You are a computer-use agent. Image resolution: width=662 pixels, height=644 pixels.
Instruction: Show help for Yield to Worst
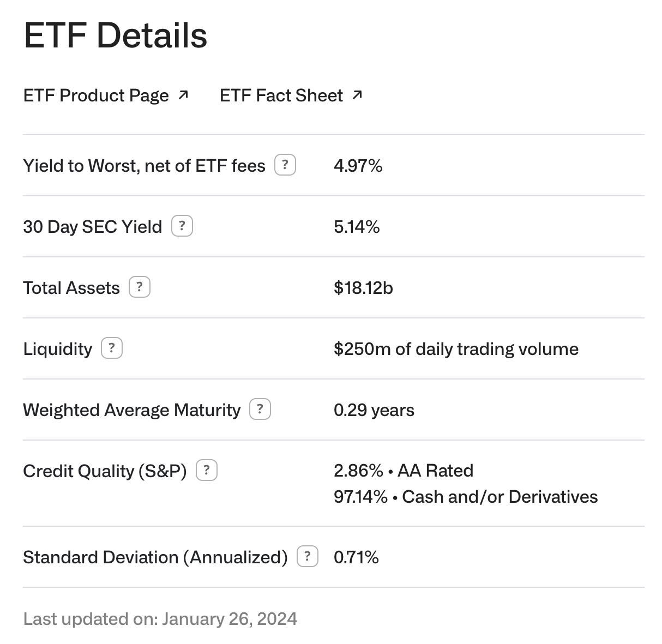[x=285, y=165]
